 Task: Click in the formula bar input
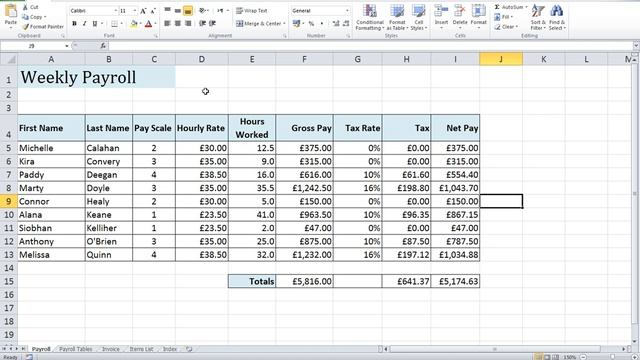(x=371, y=46)
